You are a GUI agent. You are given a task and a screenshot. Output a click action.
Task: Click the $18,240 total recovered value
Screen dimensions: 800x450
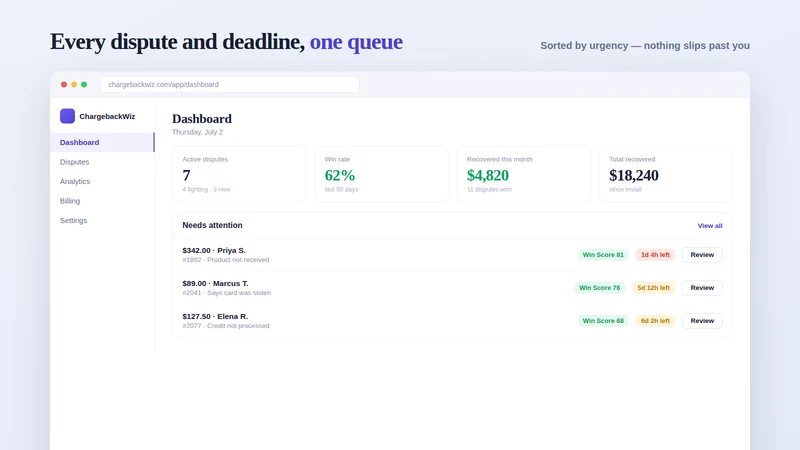click(634, 176)
